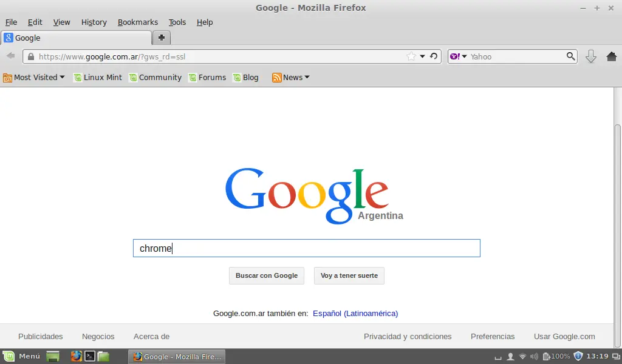Select the Google tab
622x364 pixels.
[x=77, y=38]
